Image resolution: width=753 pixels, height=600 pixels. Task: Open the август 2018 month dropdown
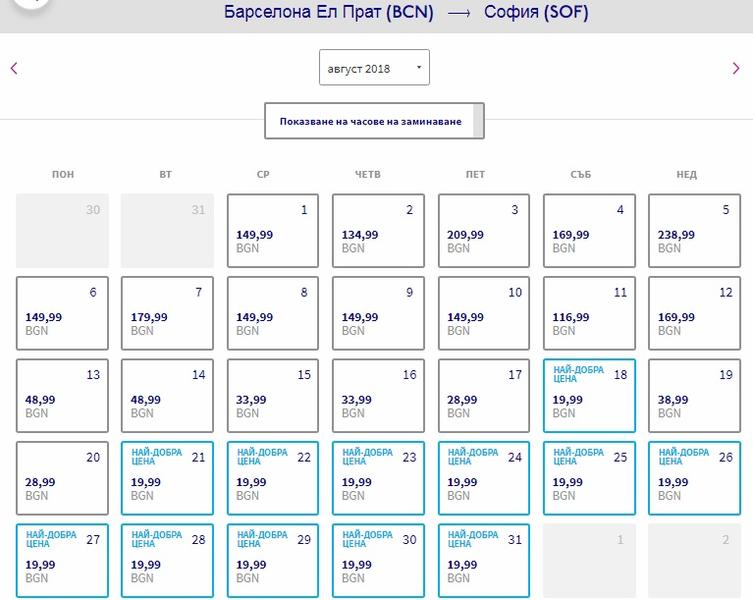point(374,67)
